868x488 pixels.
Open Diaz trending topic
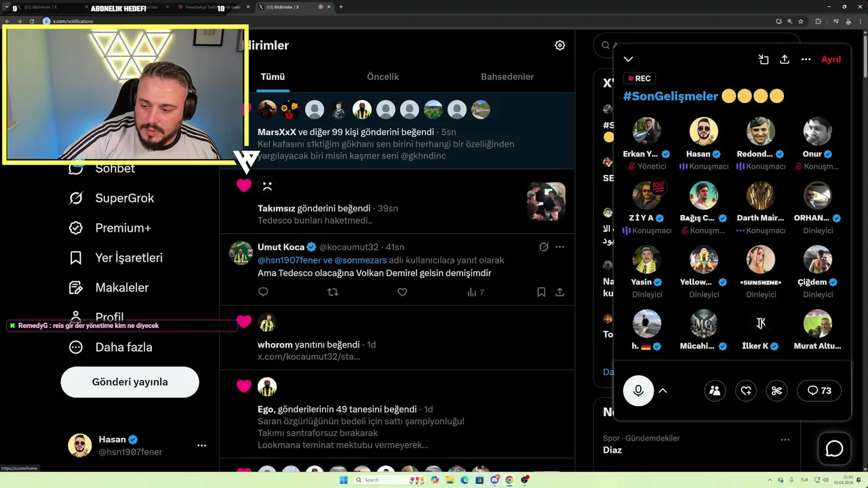[x=612, y=449]
